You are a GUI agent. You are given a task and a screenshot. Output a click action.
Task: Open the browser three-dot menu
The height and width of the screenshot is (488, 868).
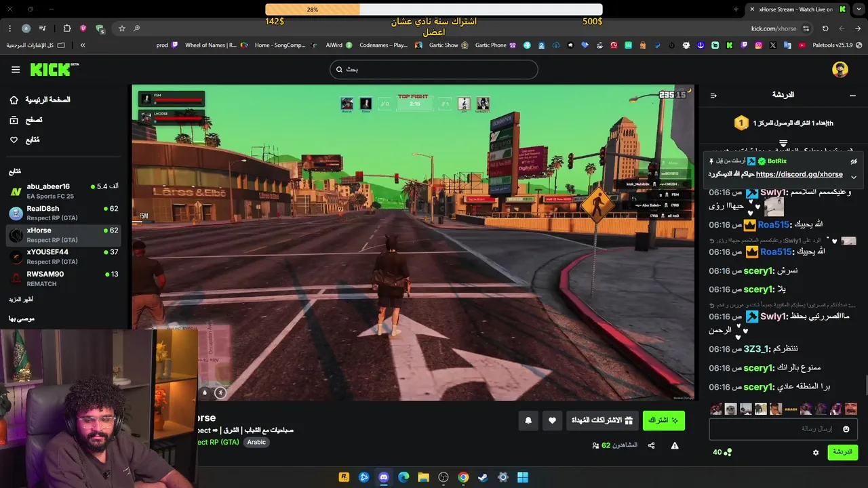coord(9,28)
